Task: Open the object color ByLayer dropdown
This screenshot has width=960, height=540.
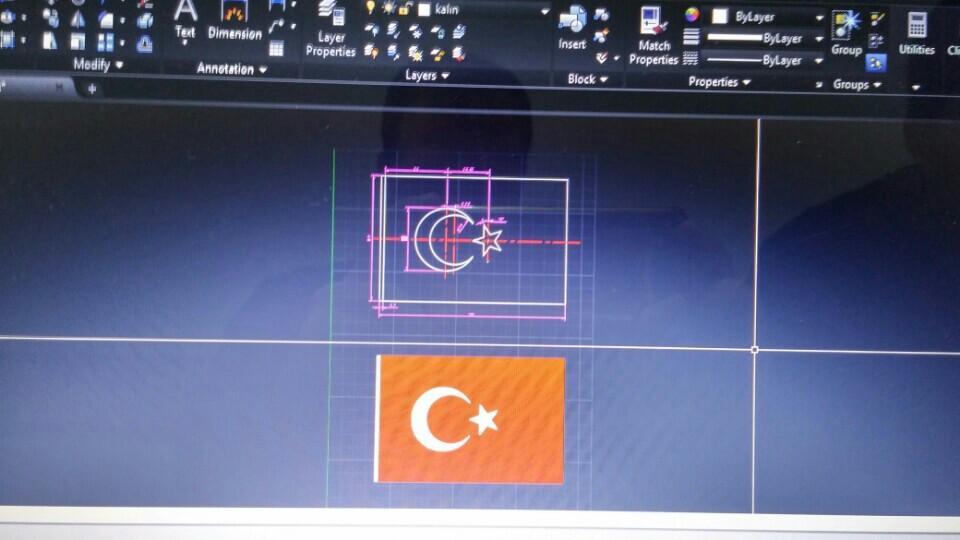Action: pyautogui.click(x=819, y=18)
